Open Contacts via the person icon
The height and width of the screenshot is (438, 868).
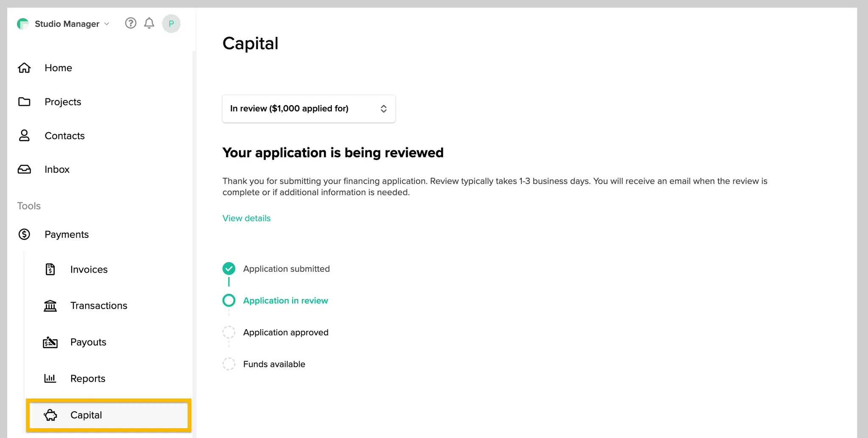coord(24,136)
